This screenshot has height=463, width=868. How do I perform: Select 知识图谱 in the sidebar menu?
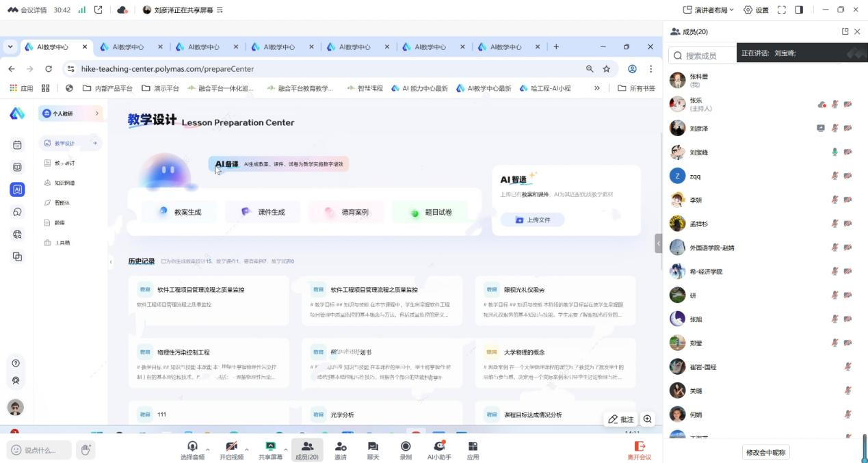[64, 183]
